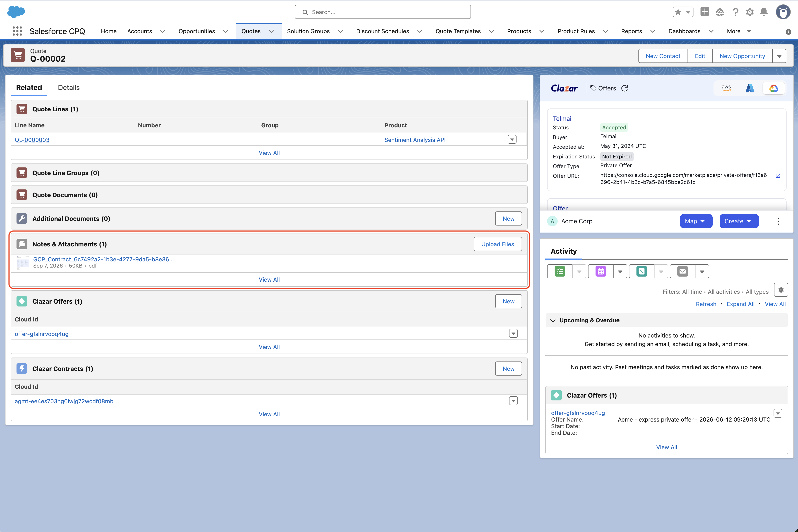798x532 pixels.
Task: Expand the Opportunities nav dropdown
Action: 226,31
